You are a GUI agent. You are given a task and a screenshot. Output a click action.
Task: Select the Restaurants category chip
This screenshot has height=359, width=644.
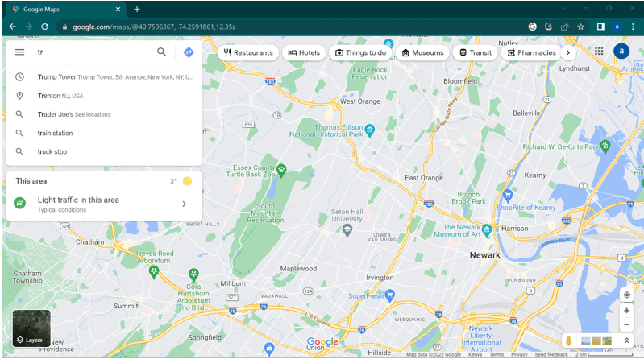coord(247,53)
